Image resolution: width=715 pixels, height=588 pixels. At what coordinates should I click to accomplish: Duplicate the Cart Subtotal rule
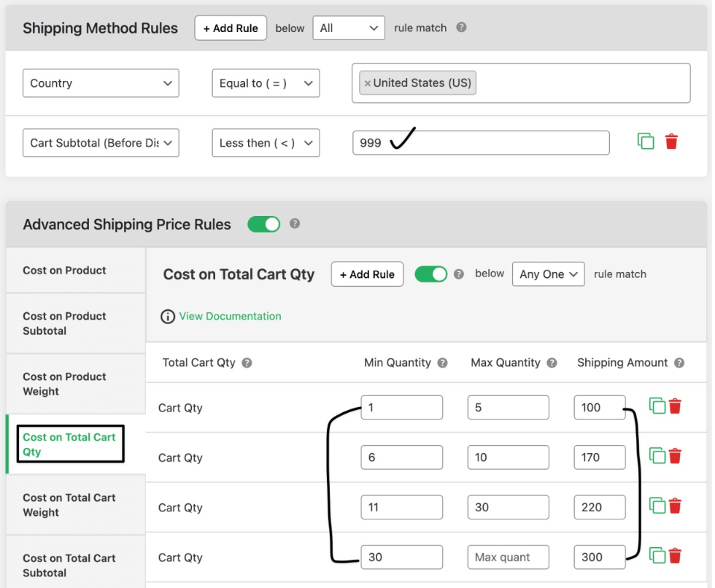pyautogui.click(x=645, y=142)
